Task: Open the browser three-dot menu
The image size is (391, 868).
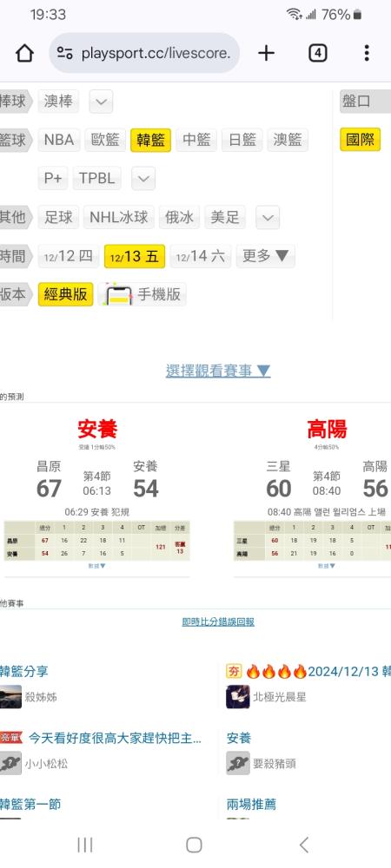Action: pyautogui.click(x=367, y=53)
